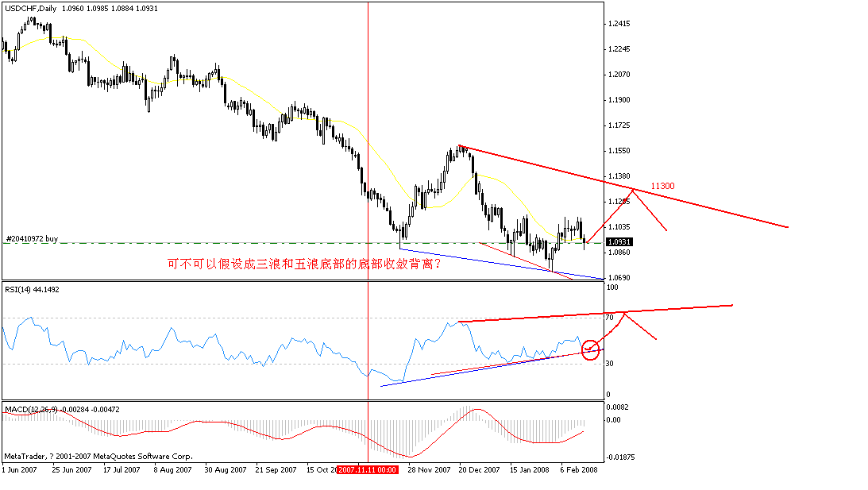Click the 25 Jun 2007 date label
The height and width of the screenshot is (490, 868).
pyautogui.click(x=71, y=470)
